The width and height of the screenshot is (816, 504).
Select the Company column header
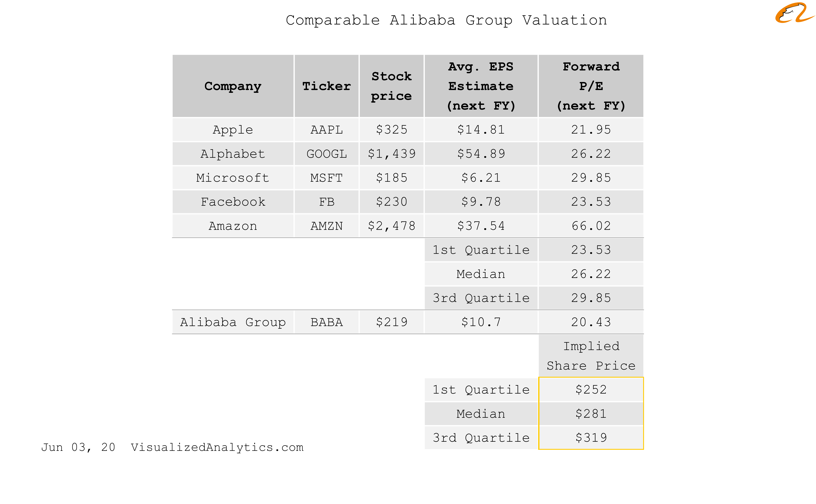(233, 86)
